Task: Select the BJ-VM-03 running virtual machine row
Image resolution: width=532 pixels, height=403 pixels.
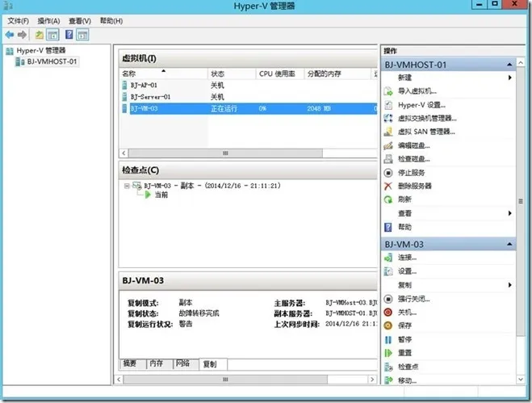Action: [x=249, y=109]
